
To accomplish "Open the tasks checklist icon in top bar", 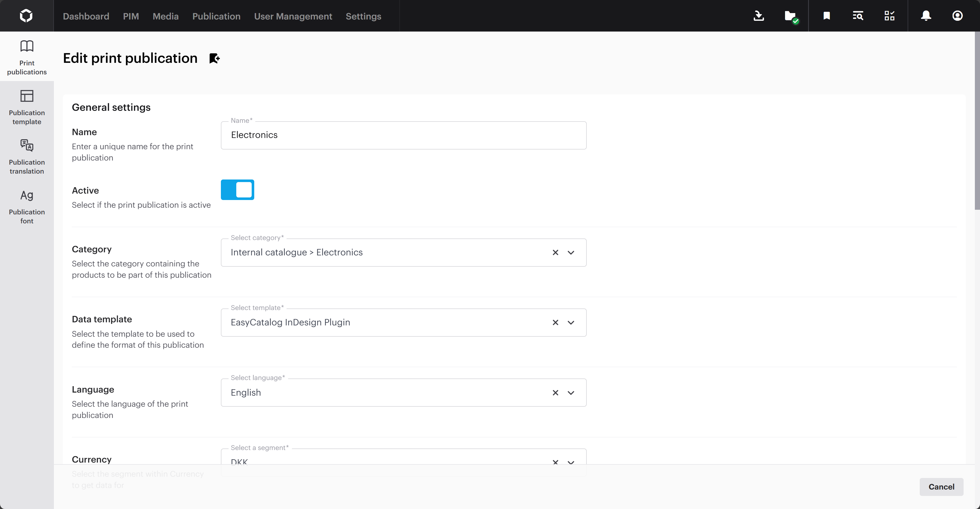I will point(890,16).
